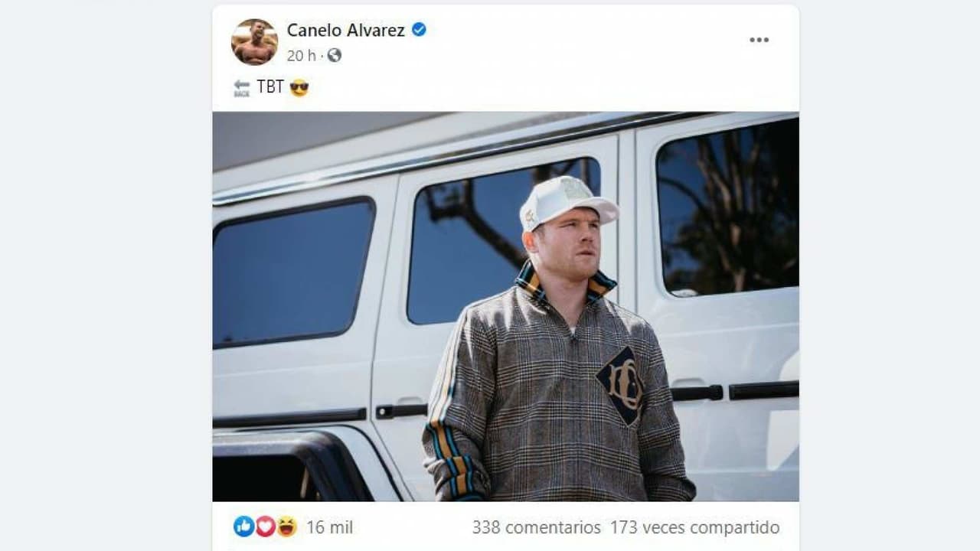Click the blue thumbs-up Like reaction icon
The height and width of the screenshot is (551, 980).
click(243, 527)
